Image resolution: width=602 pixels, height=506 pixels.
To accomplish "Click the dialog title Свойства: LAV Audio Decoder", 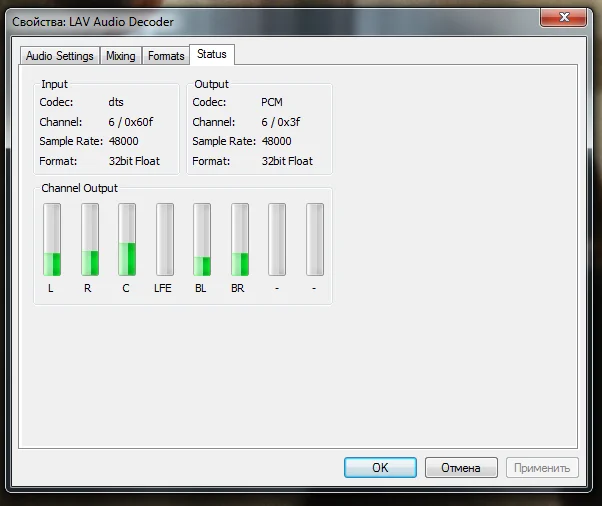I will coord(93,22).
